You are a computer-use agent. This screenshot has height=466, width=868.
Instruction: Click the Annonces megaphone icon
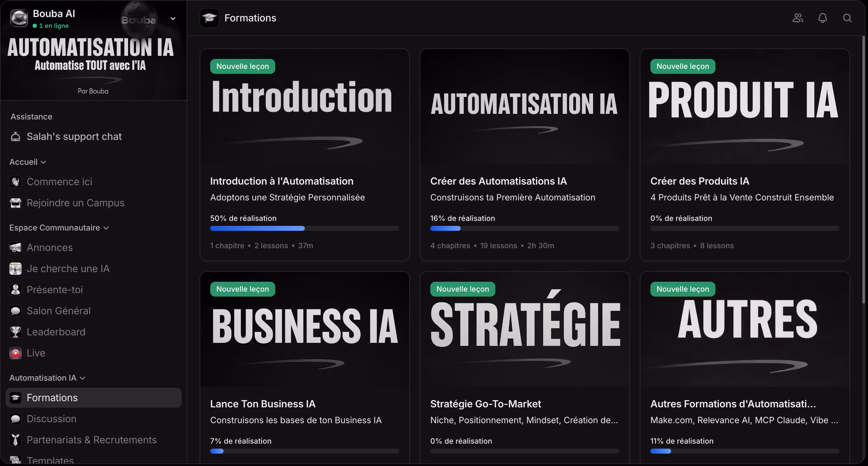[x=15, y=248]
